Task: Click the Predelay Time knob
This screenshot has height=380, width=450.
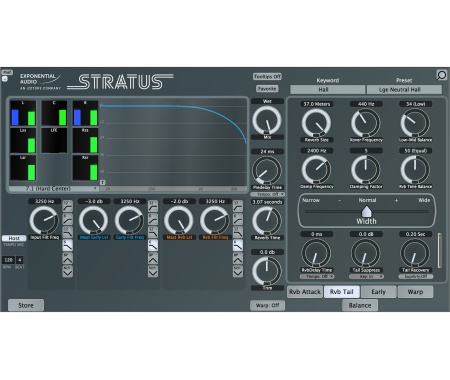Action: coord(267,171)
